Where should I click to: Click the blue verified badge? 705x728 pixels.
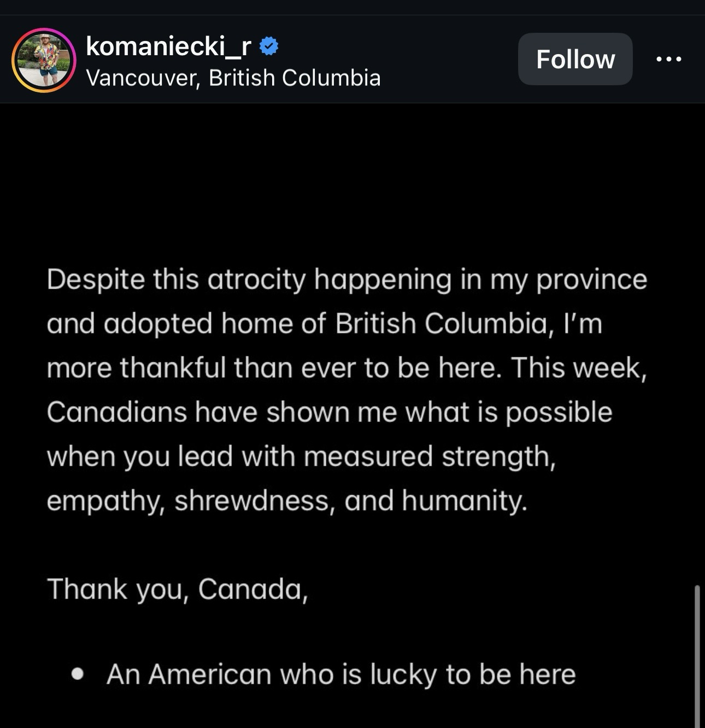click(x=268, y=46)
